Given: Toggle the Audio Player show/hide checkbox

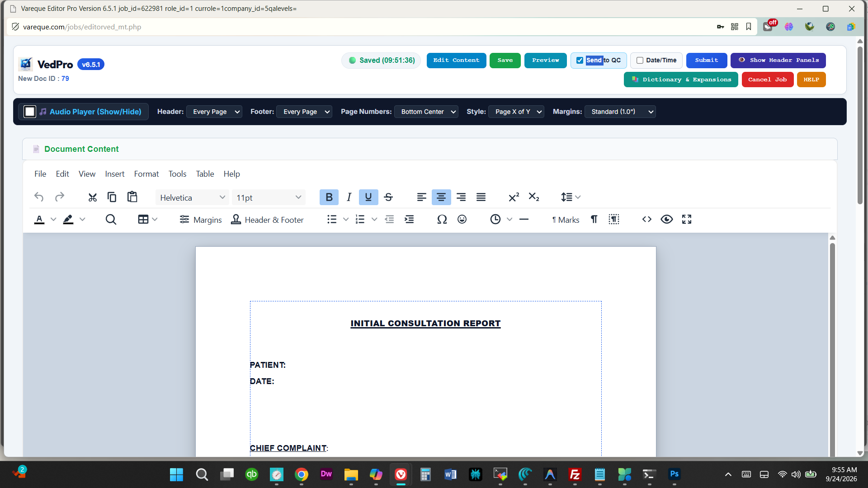Looking at the screenshot, I should pos(30,112).
